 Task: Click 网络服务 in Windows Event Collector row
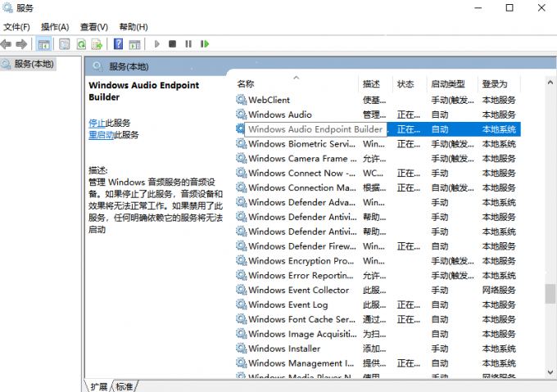click(x=499, y=291)
